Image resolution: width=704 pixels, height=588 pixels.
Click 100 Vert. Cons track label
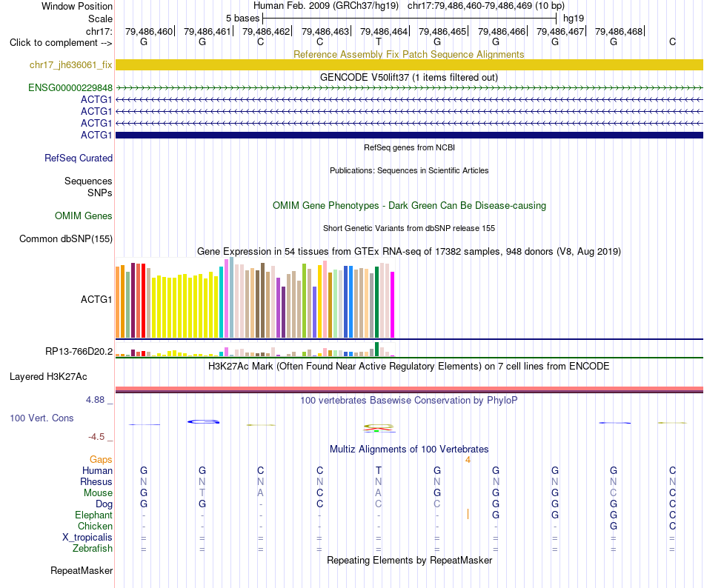[x=41, y=418]
